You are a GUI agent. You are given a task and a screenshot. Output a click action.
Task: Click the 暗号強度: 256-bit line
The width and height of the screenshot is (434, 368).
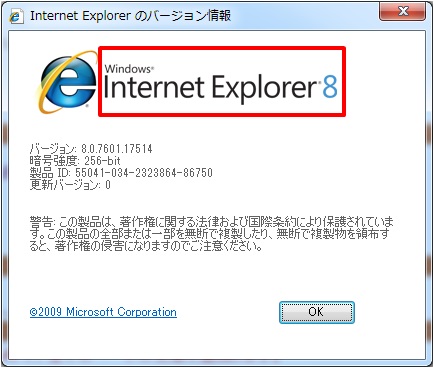click(75, 161)
